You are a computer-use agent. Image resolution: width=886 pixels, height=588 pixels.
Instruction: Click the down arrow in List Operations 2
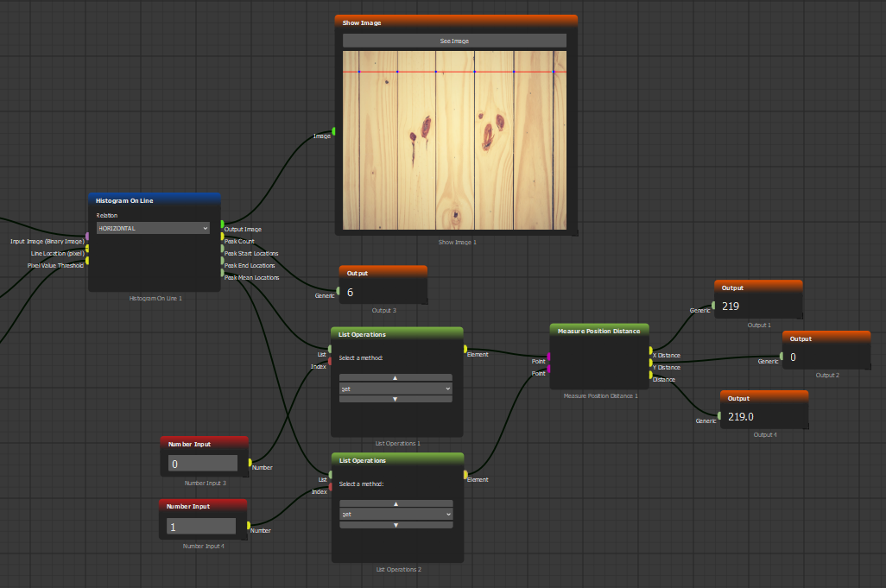[396, 525]
